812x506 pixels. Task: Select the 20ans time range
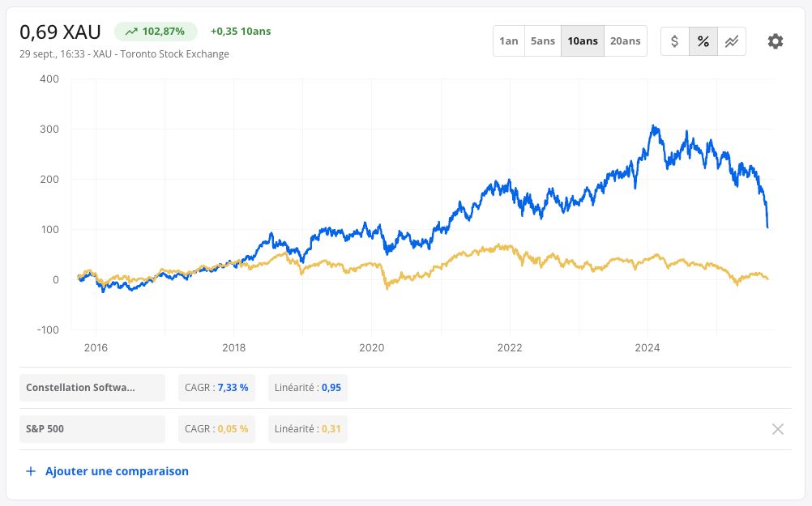coord(625,40)
